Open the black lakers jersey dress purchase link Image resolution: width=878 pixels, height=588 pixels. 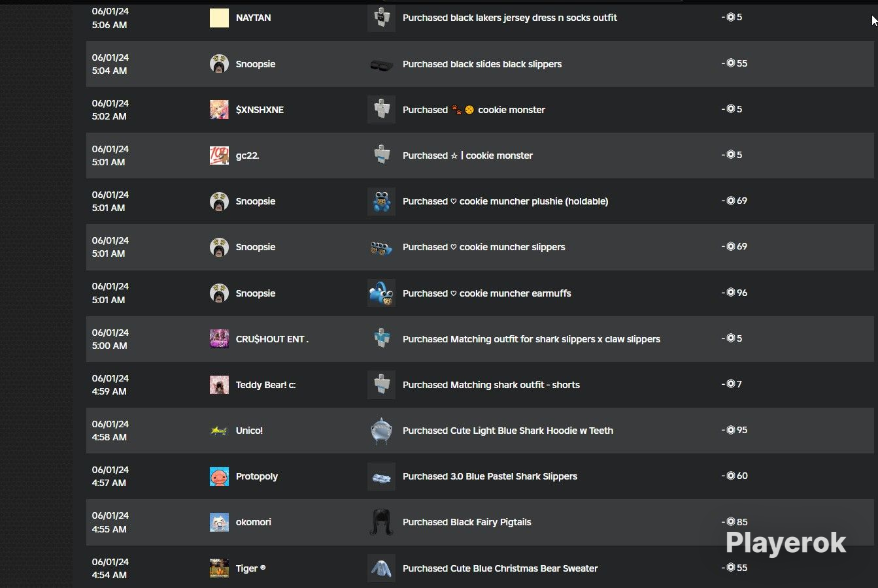tap(510, 18)
